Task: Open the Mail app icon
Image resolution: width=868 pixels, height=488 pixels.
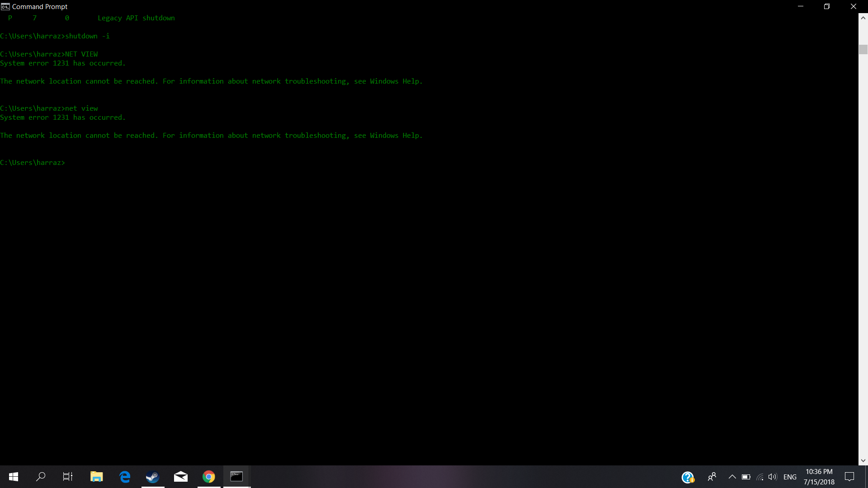Action: 181,477
